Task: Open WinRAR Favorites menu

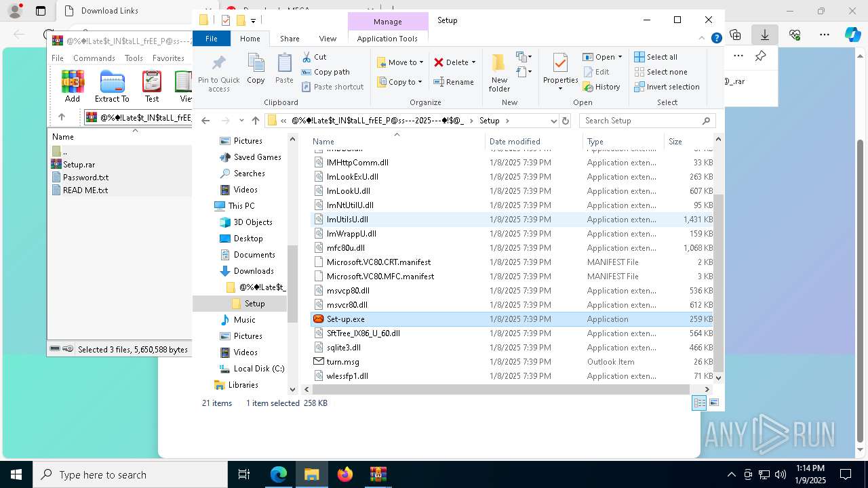Action: coord(168,58)
